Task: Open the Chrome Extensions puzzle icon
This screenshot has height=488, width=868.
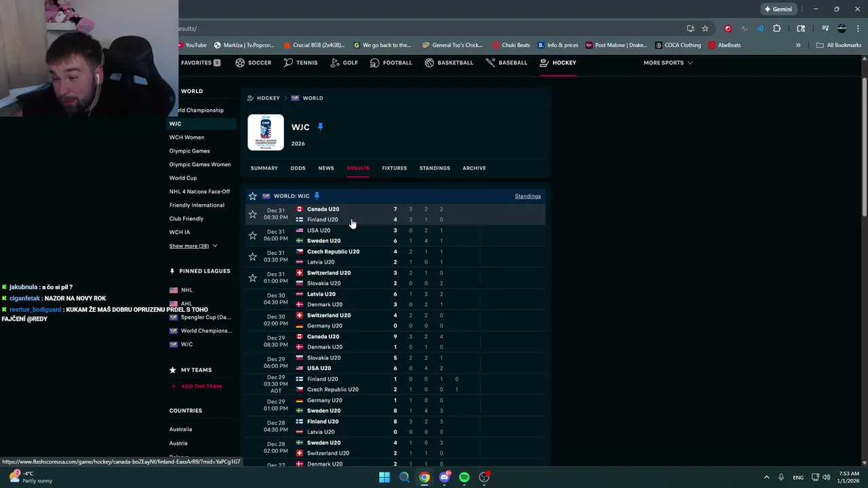Action: tap(777, 28)
